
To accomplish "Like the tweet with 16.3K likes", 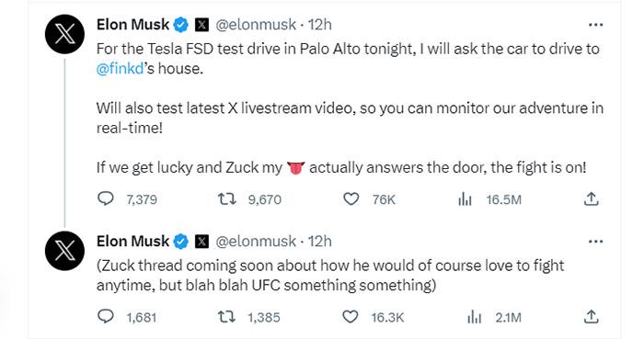I will 351,317.
